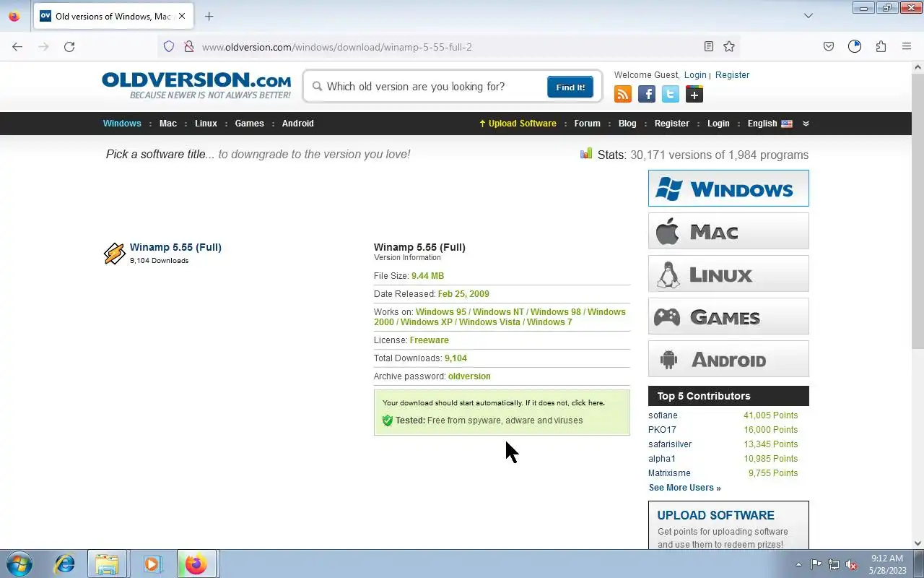Click the Google plus share icon
Viewport: 924px width, 578px height.
pyautogui.click(x=694, y=94)
